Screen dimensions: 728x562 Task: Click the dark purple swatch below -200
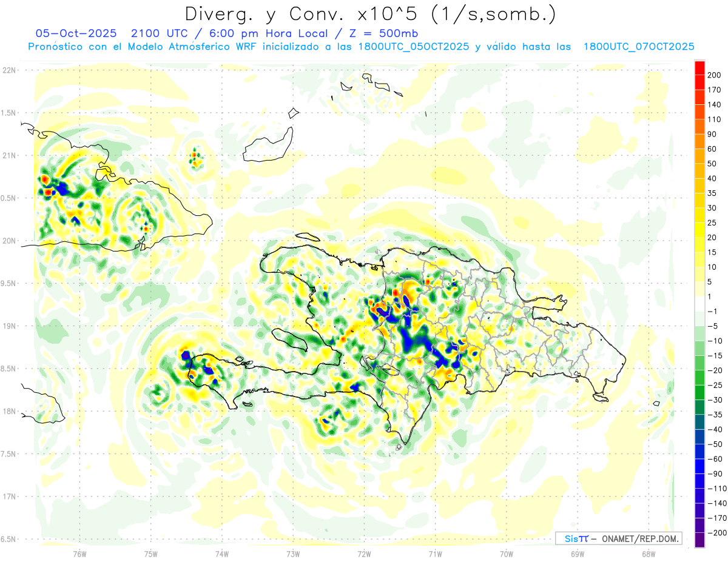pos(700,540)
